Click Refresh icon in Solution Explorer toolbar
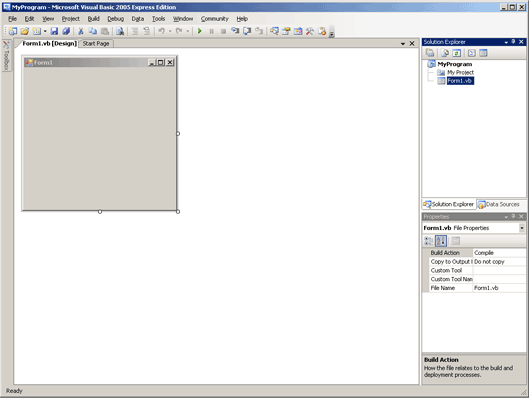 pos(456,53)
